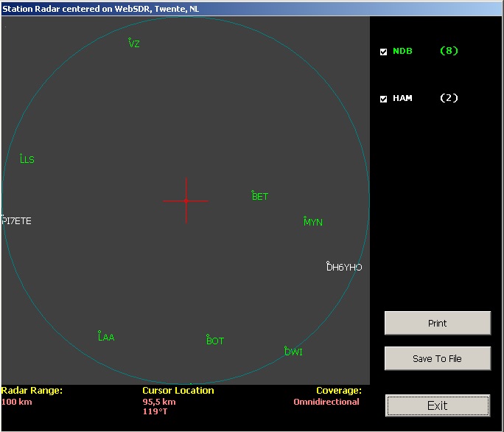The height and width of the screenshot is (432, 504).
Task: Select the PI7ETE ham station
Action: (17, 220)
